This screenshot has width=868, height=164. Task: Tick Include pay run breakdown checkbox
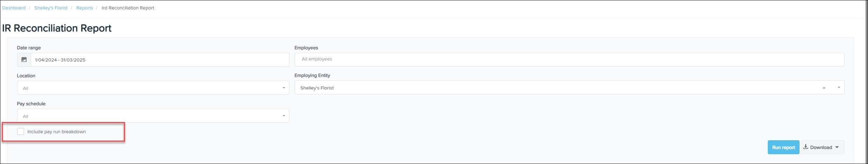coord(21,131)
